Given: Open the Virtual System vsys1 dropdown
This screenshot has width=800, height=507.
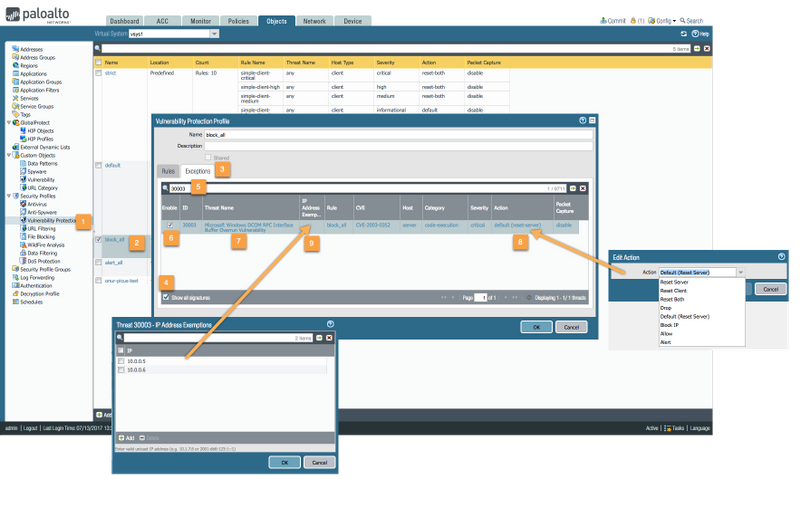Looking at the screenshot, I should tap(214, 34).
